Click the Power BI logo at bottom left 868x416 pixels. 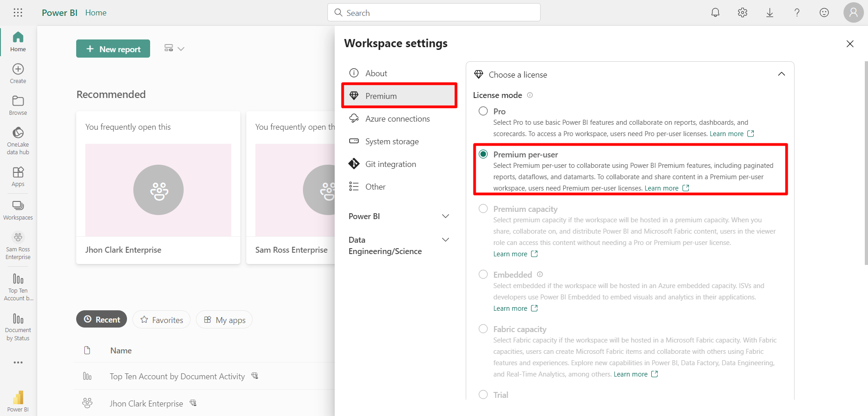click(18, 401)
